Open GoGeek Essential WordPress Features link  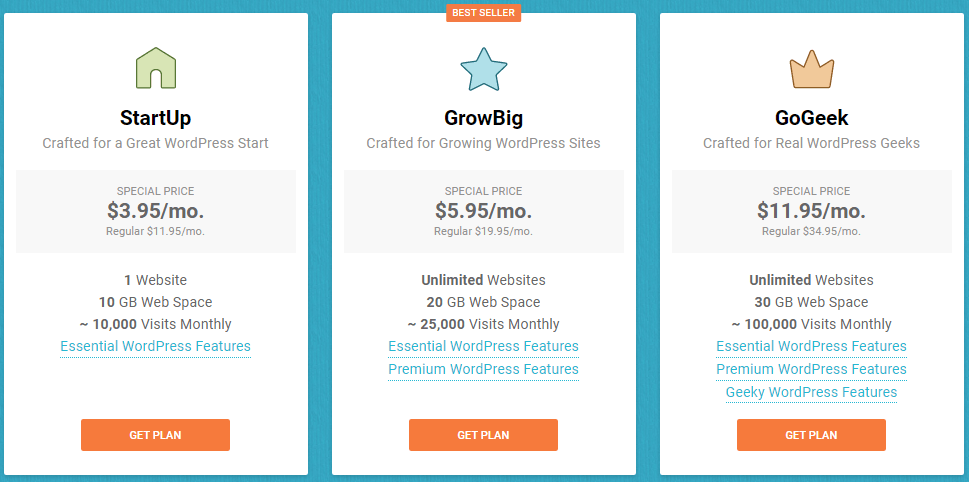pyautogui.click(x=811, y=346)
